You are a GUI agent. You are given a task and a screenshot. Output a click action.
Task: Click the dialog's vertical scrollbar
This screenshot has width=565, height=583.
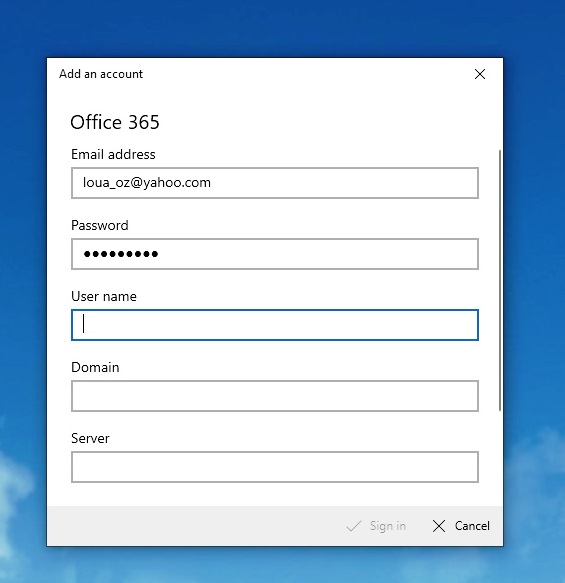(x=500, y=280)
